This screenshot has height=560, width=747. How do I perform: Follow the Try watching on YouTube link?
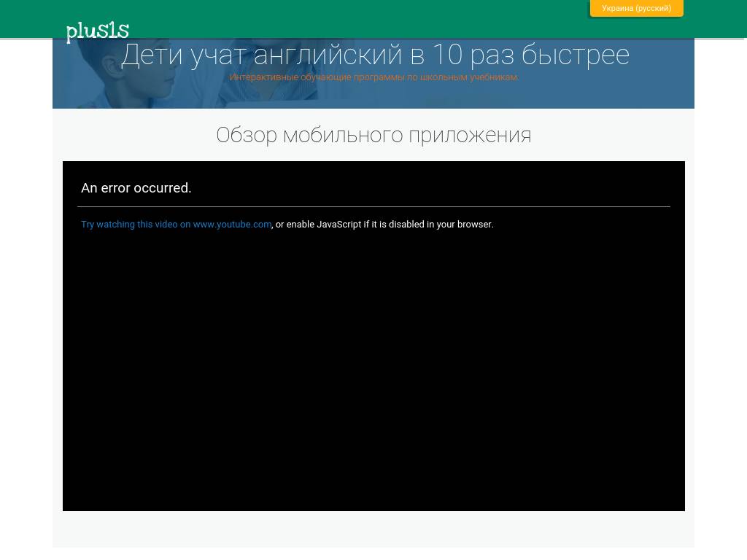coord(176,225)
